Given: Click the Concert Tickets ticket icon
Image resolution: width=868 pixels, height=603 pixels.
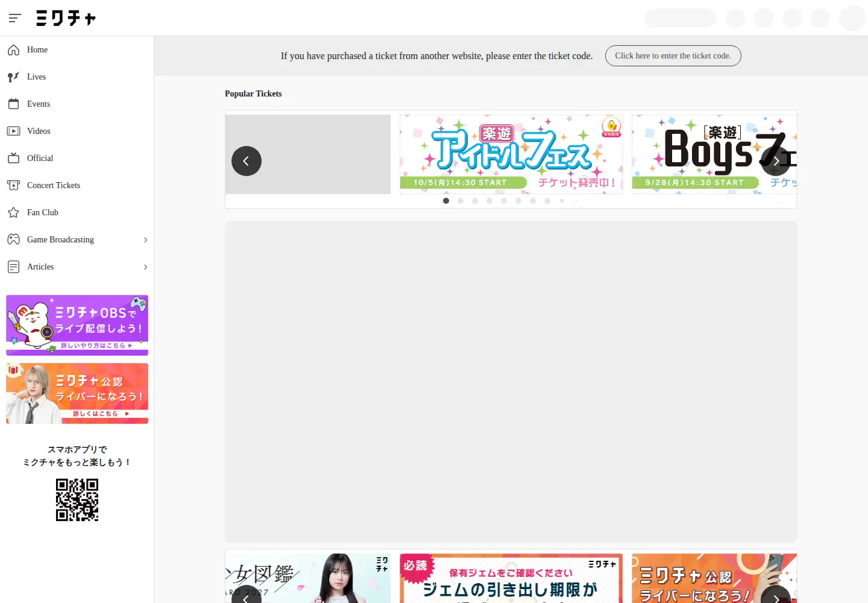Looking at the screenshot, I should [13, 186].
